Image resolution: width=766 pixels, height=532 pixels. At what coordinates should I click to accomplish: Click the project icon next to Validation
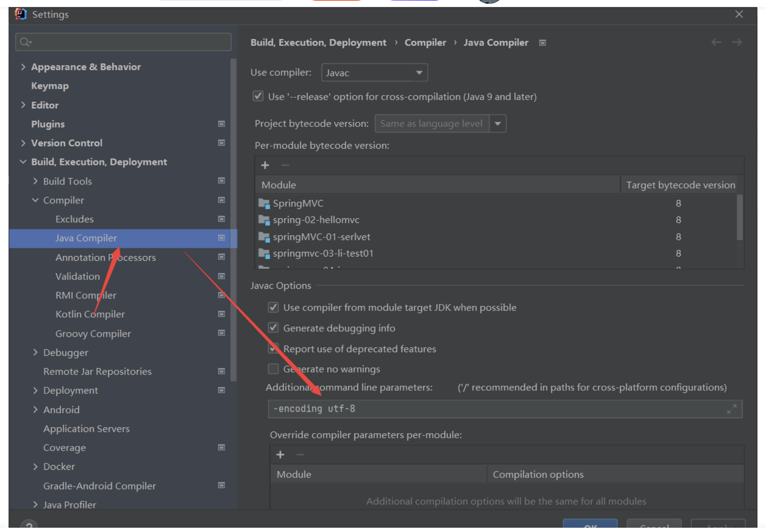tap(221, 276)
